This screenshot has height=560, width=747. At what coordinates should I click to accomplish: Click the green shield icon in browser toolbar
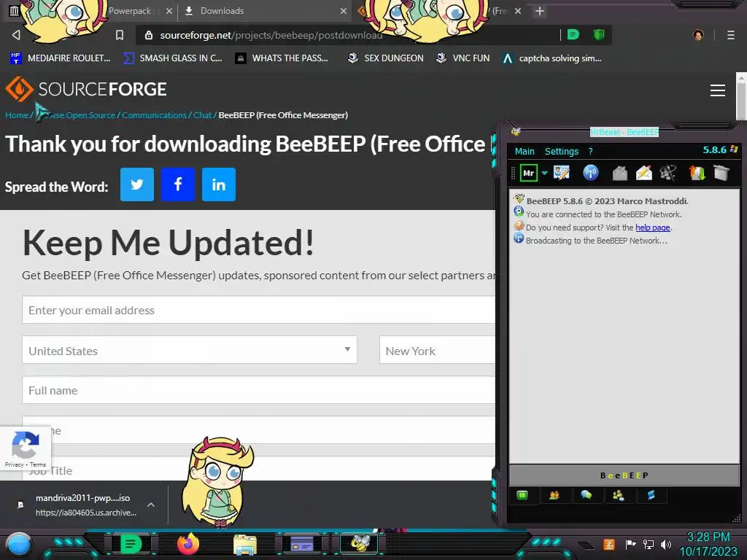tap(599, 35)
